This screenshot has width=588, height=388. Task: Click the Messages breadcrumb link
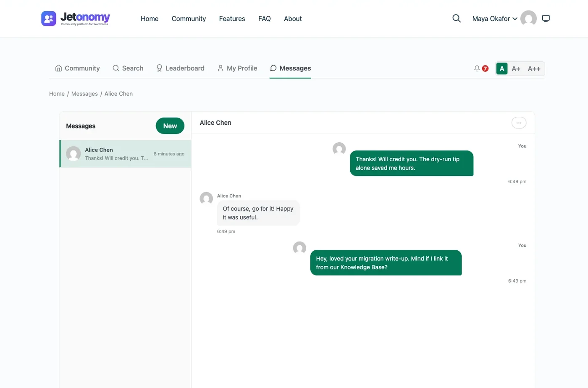point(84,94)
